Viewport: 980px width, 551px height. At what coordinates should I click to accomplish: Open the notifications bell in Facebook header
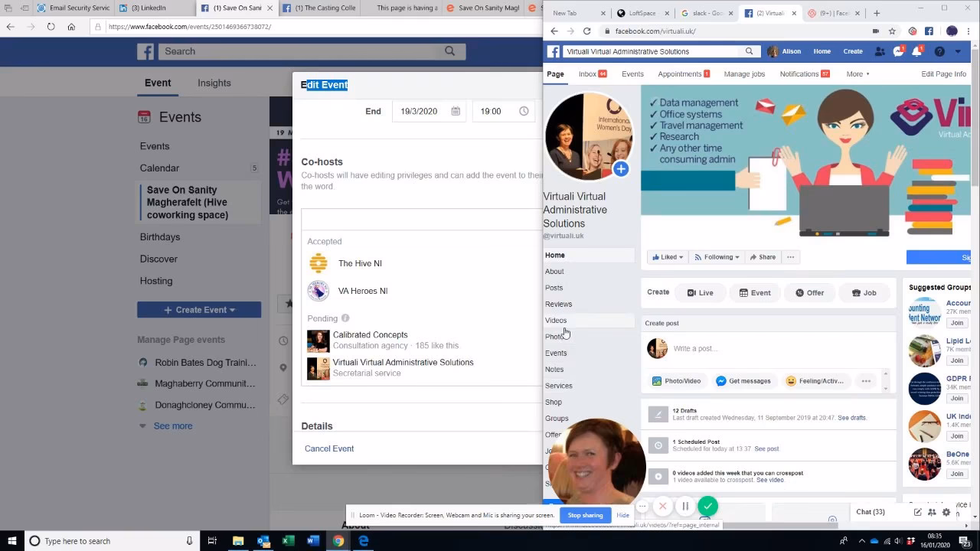click(x=917, y=51)
